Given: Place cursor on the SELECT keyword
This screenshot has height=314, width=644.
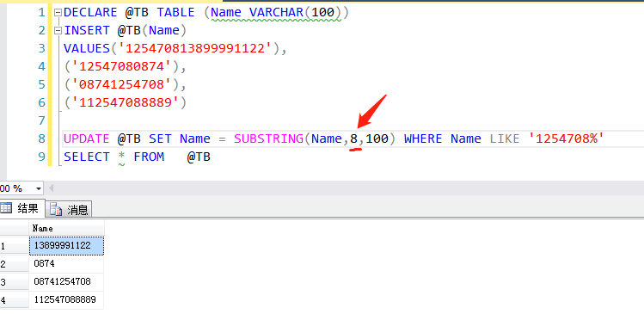Looking at the screenshot, I should 87,157.
